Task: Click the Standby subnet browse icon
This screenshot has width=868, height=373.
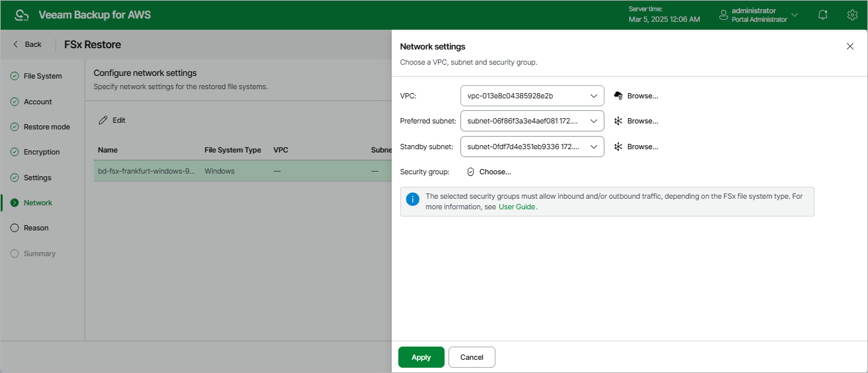Action: tap(618, 147)
